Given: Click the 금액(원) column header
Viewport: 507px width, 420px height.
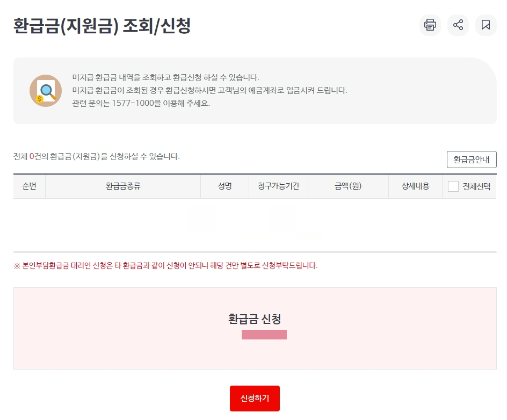Looking at the screenshot, I should 346,186.
